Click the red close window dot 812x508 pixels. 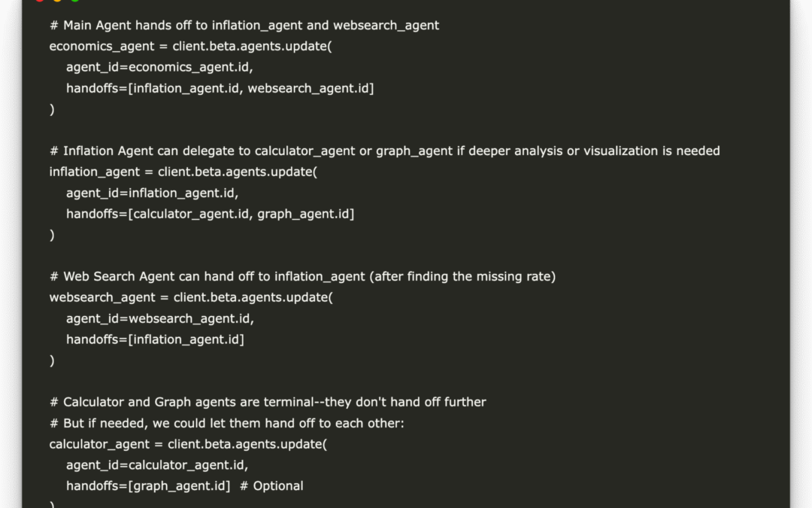coord(40,1)
